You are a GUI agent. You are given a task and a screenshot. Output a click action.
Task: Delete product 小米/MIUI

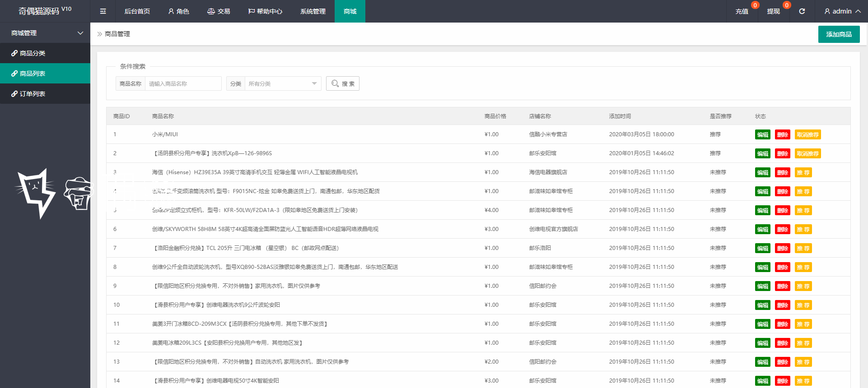[x=783, y=134]
